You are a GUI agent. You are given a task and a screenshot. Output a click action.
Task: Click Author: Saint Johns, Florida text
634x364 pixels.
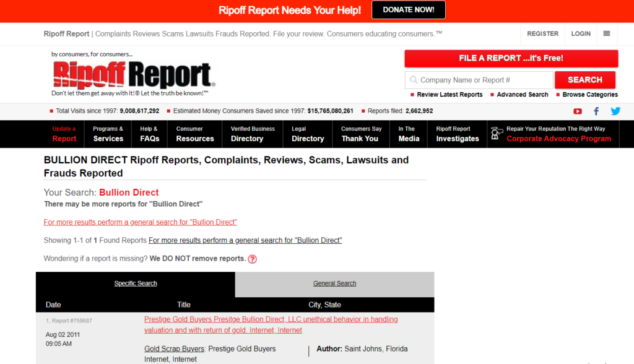click(362, 349)
